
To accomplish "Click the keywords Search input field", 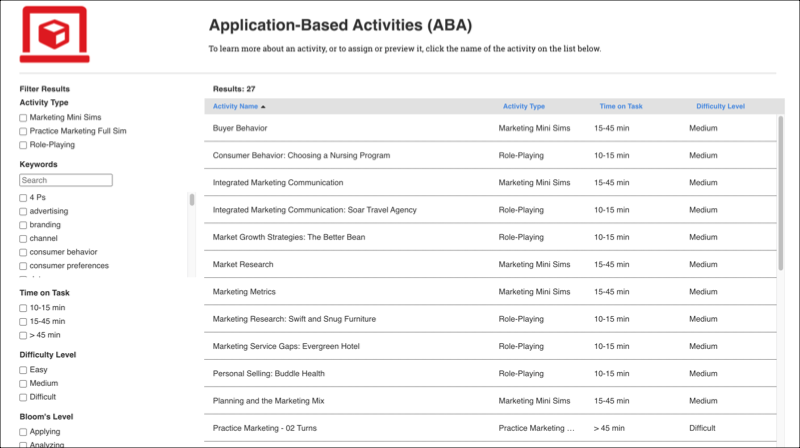I will (x=66, y=180).
